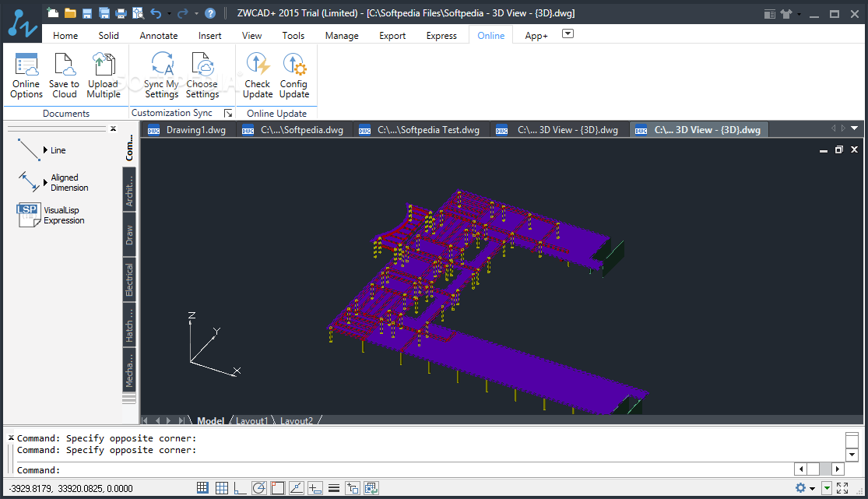Open the Undo history dropdown arrow

click(169, 14)
